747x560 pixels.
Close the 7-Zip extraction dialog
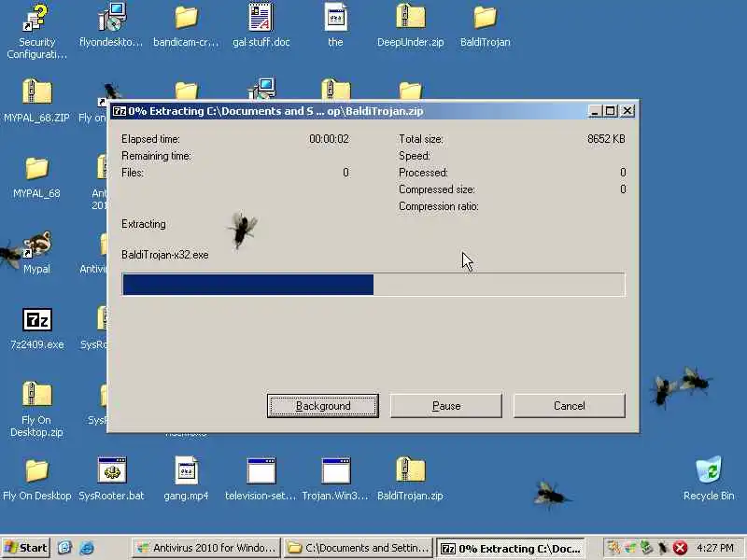[x=627, y=111]
